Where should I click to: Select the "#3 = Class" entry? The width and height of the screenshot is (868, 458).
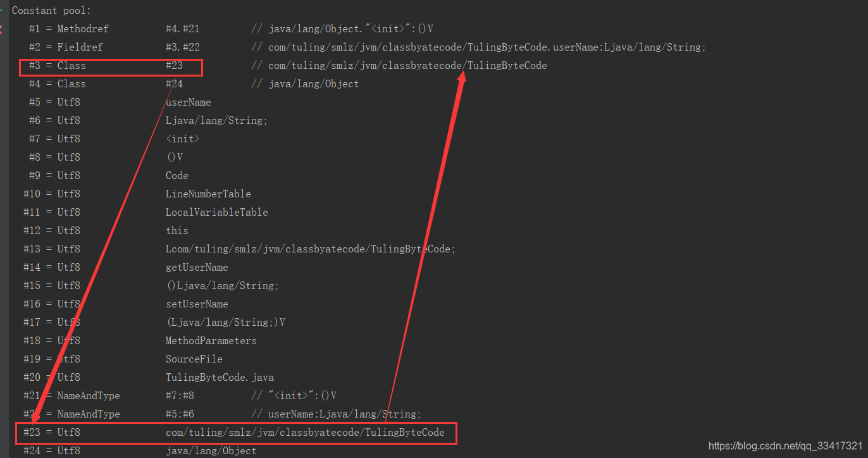pos(57,66)
